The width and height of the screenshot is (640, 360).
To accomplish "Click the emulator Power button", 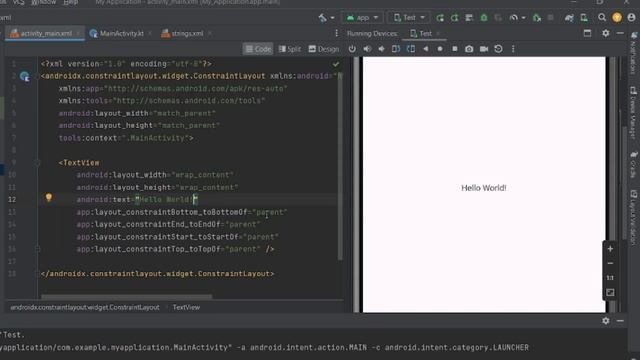I will 352,49.
